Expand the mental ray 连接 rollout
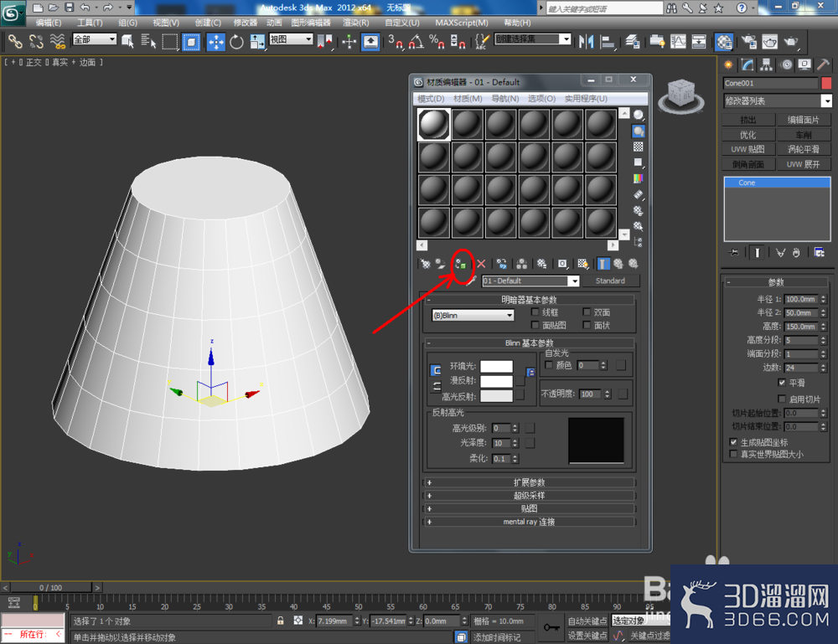The width and height of the screenshot is (838, 644). pyautogui.click(x=529, y=522)
